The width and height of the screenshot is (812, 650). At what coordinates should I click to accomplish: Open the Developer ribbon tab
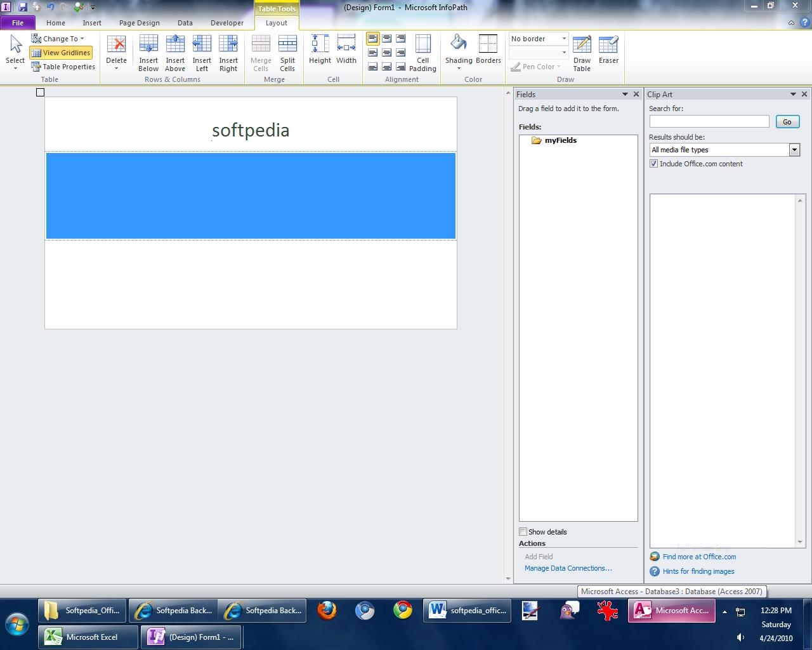coord(226,23)
